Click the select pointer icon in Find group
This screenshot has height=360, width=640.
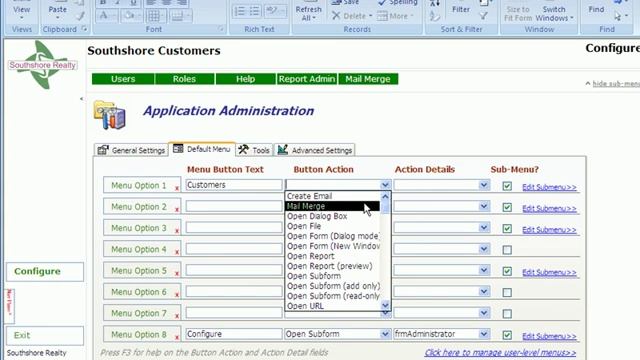pyautogui.click(x=618, y=17)
